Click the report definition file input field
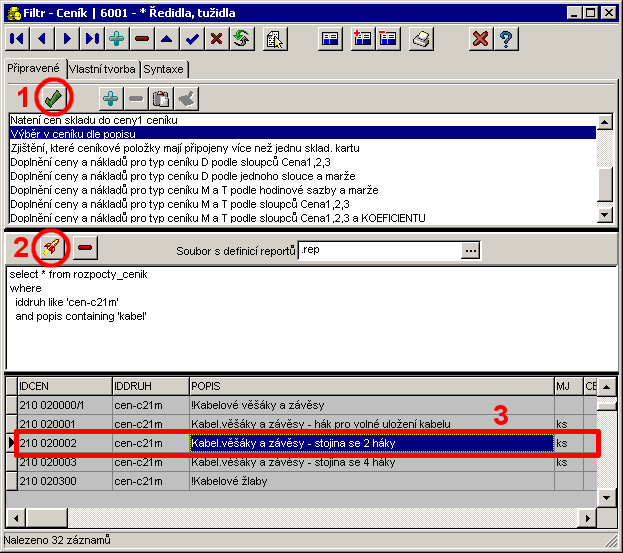 click(378, 249)
